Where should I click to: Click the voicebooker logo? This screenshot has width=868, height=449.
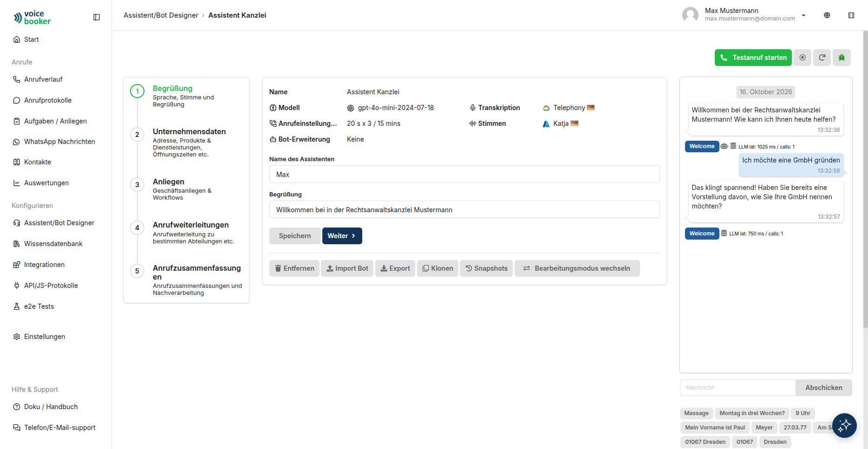coord(32,18)
